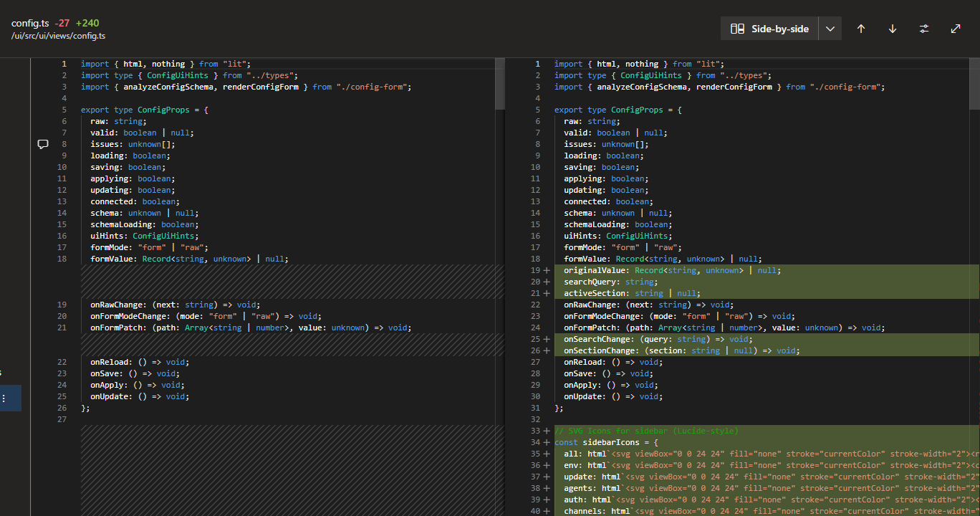Screen dimensions: 980x516
Task: Click the right pane vertical scrollbar thumb
Action: click(x=974, y=85)
